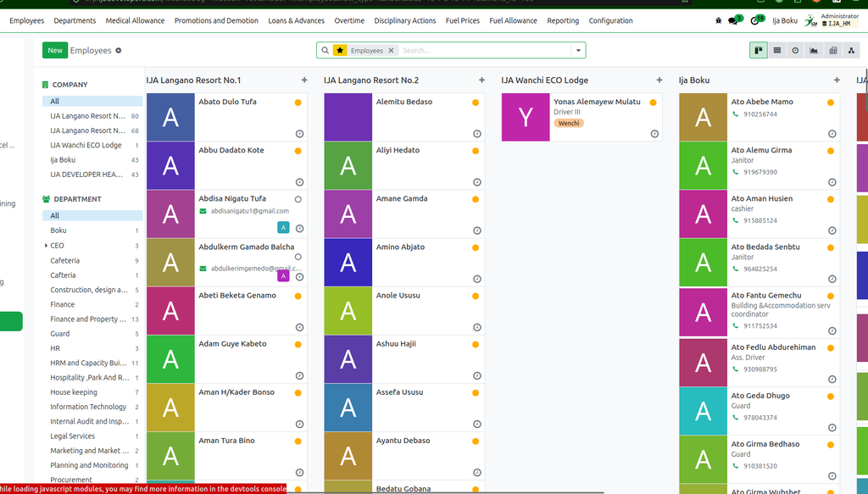Click plus icon on IJA Langano Resort No.2 column
This screenshot has height=494, width=868.
(x=481, y=80)
